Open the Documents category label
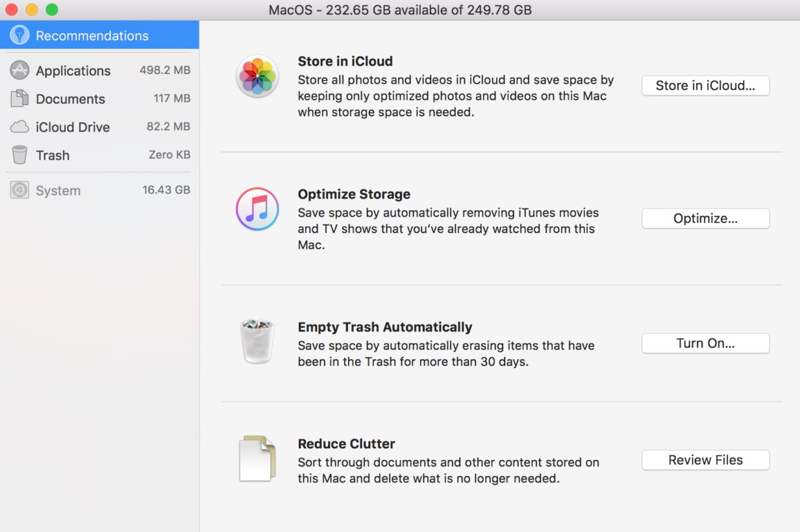This screenshot has width=800, height=532. [70, 99]
